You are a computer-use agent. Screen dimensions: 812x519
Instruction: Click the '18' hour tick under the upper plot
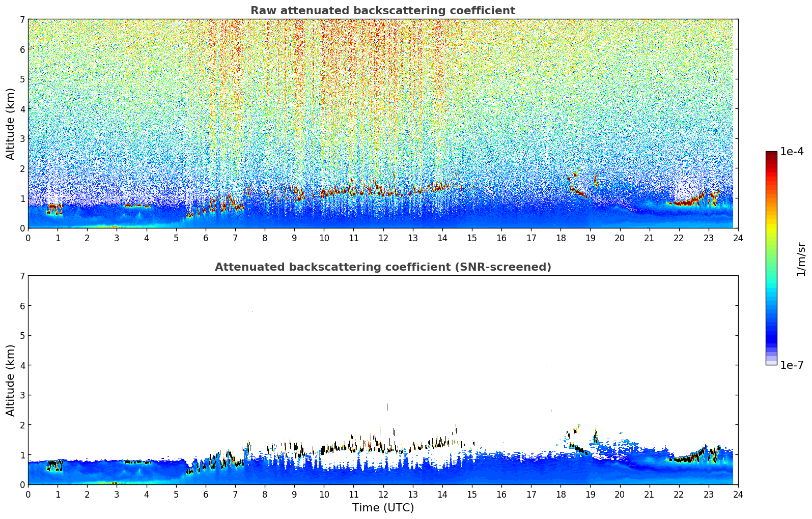[x=561, y=238]
